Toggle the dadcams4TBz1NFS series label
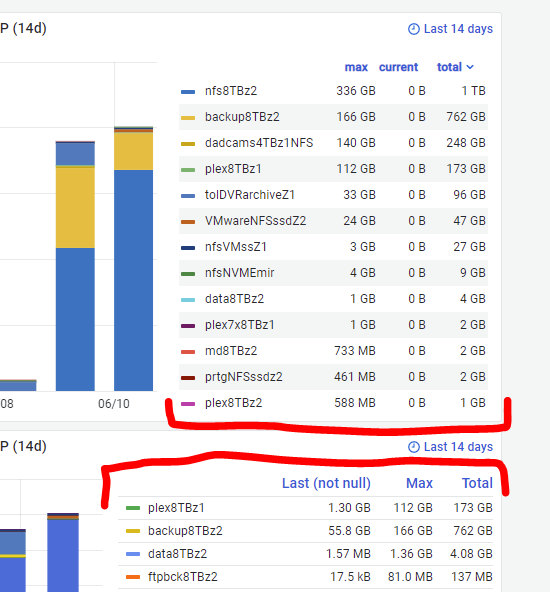This screenshot has width=550, height=592. pos(259,143)
